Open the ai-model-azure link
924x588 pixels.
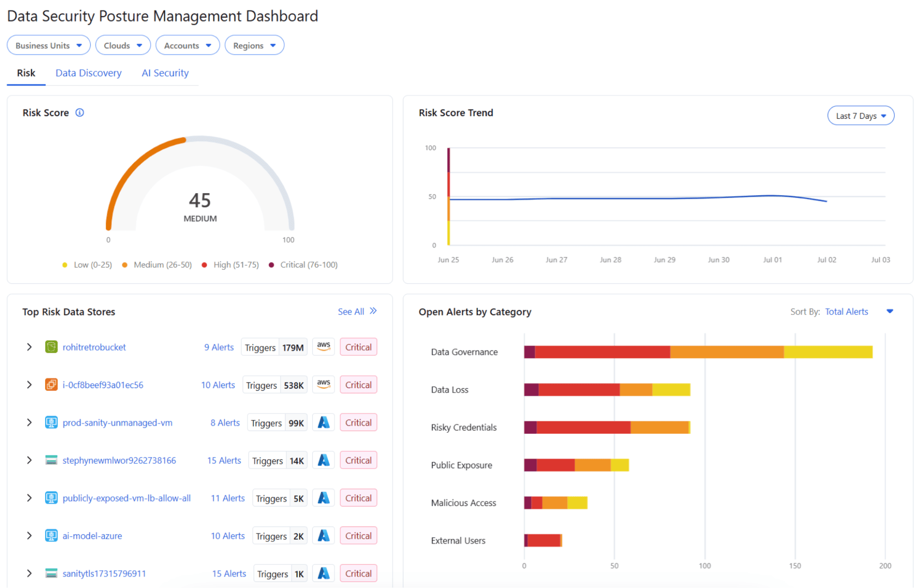[x=92, y=536]
